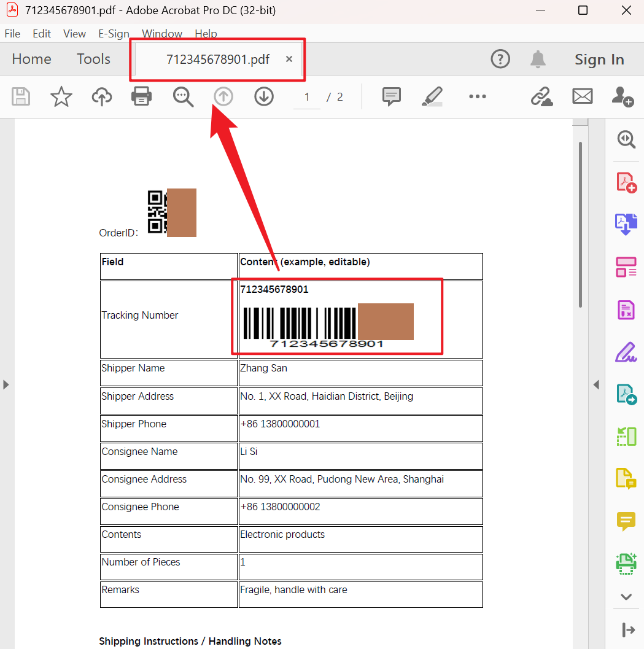Viewport: 644px width, 649px height.
Task: Add document to starred favorites
Action: coord(61,96)
